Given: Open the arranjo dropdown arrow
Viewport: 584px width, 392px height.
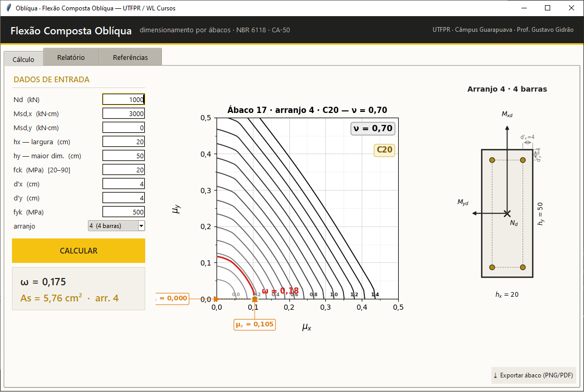Looking at the screenshot, I should [141, 226].
